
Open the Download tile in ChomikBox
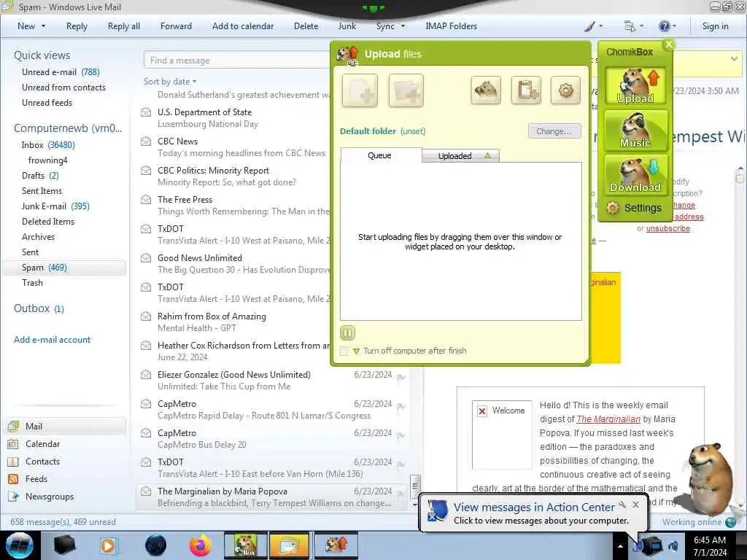(x=635, y=175)
